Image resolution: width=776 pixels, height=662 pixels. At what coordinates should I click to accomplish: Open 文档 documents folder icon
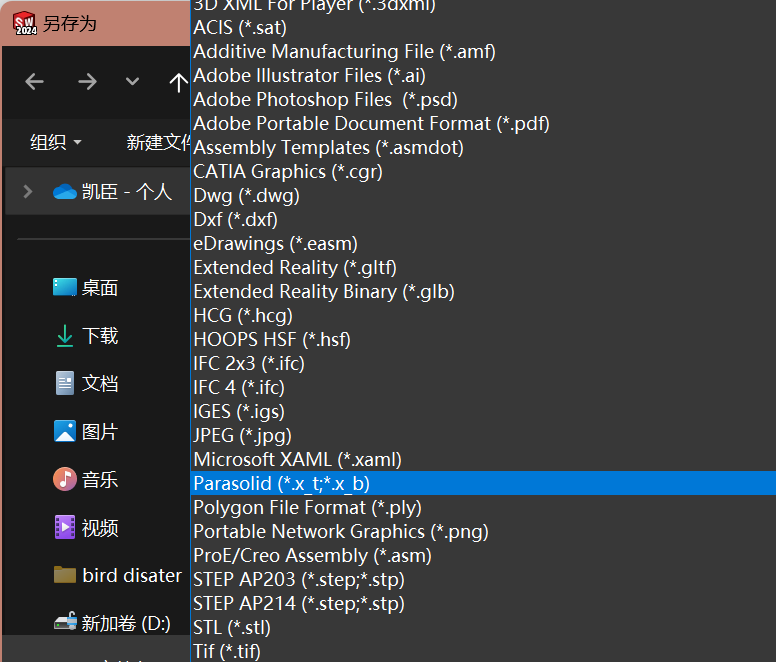pyautogui.click(x=65, y=383)
